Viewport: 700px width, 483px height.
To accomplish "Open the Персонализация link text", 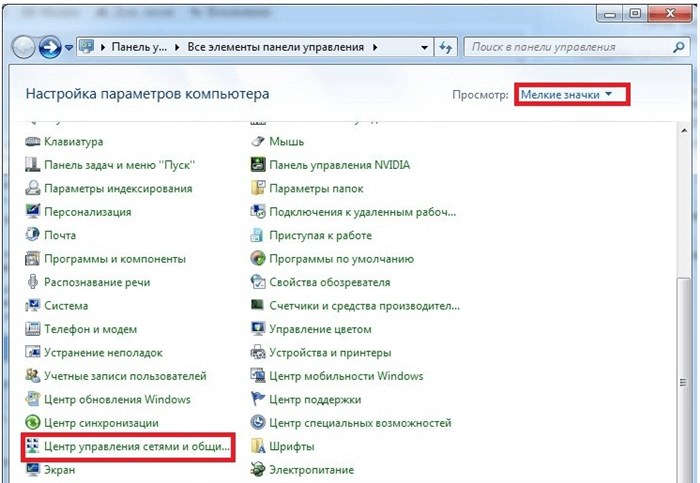I will pos(88,212).
